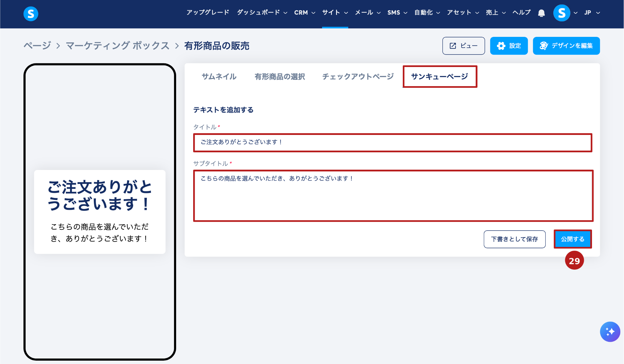Select the 有形商品の選択 tab
This screenshot has width=624, height=364.
pos(279,76)
